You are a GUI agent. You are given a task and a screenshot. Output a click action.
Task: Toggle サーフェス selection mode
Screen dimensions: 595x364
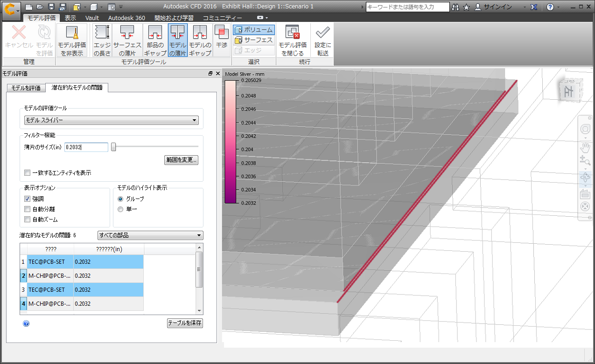(x=254, y=40)
